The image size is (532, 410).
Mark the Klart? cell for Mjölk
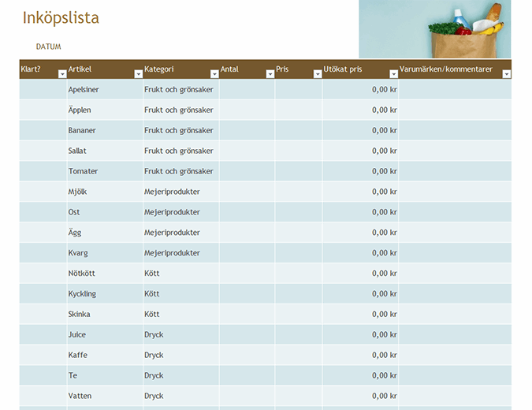pos(43,192)
